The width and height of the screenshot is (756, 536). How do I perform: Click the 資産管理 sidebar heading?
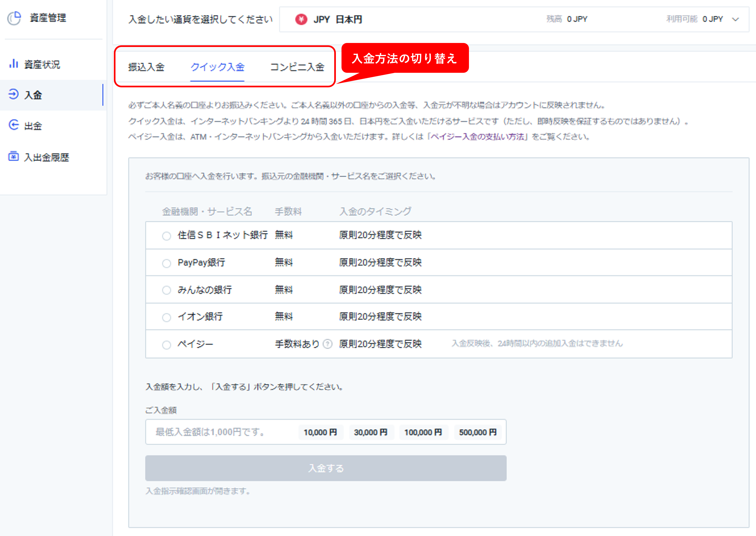tap(48, 18)
